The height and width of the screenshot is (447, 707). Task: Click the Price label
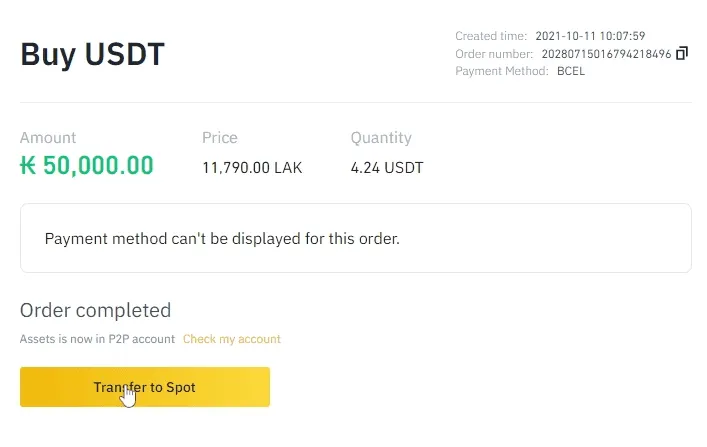point(220,138)
